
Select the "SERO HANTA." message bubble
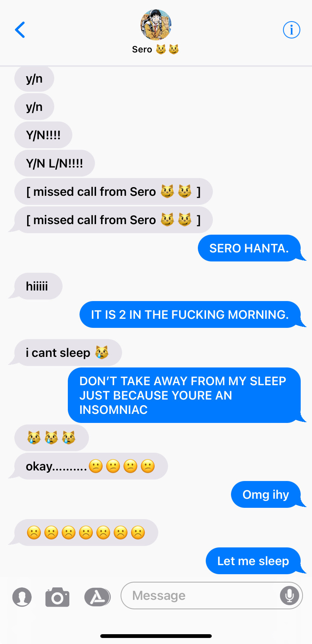click(249, 248)
